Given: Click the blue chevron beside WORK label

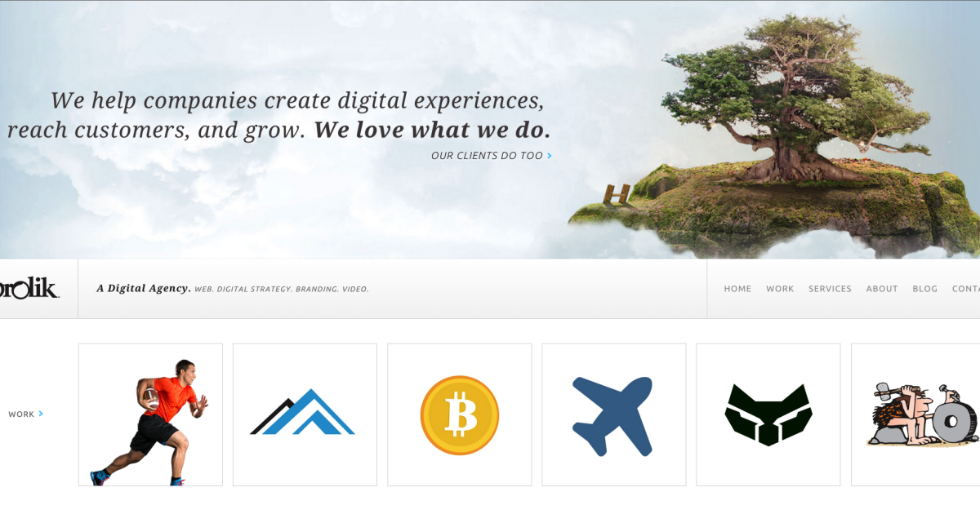Looking at the screenshot, I should 41,414.
